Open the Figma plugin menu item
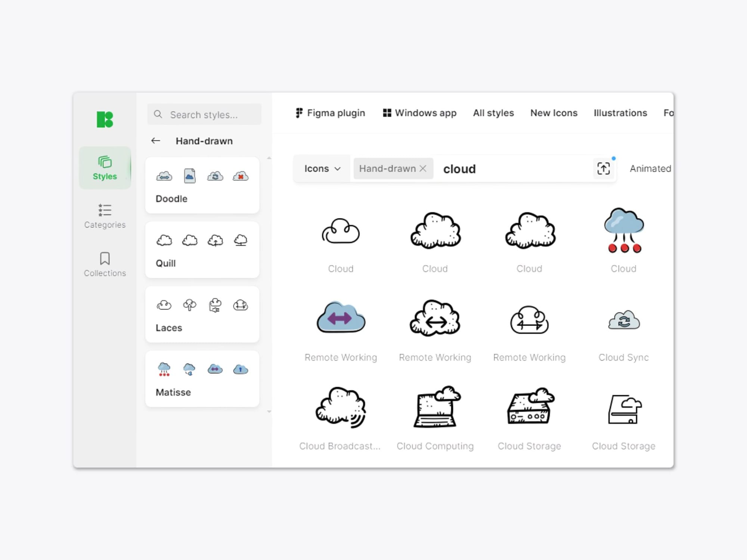 pos(330,113)
